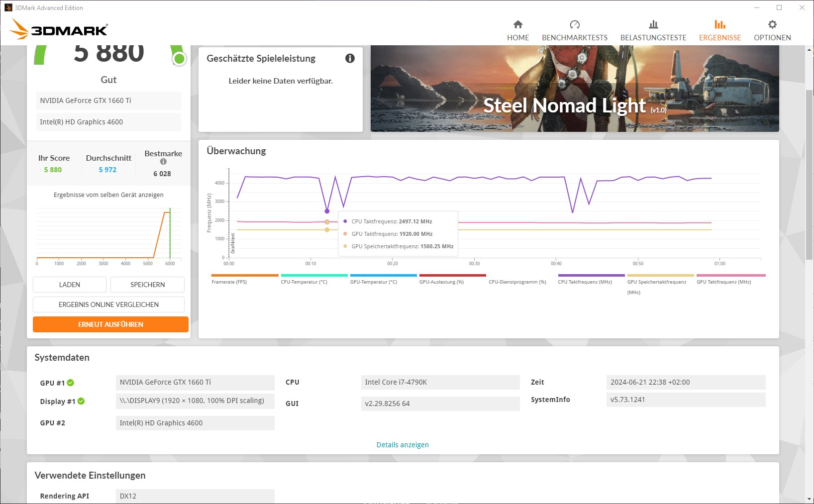Click ERNEUT AUSFÜHREN button
Image resolution: width=814 pixels, height=504 pixels.
(x=110, y=324)
